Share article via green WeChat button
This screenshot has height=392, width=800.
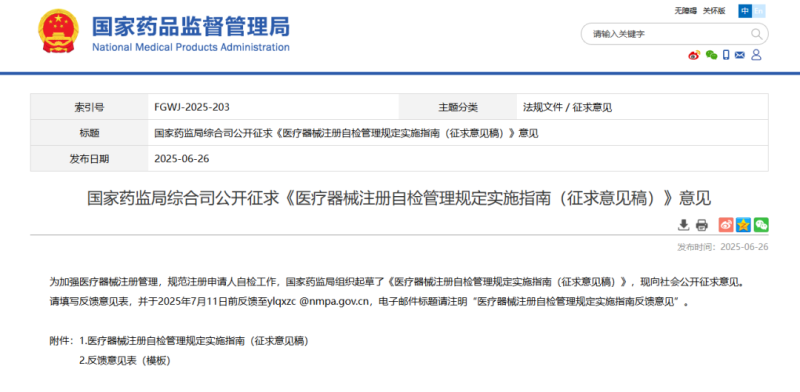(x=761, y=225)
